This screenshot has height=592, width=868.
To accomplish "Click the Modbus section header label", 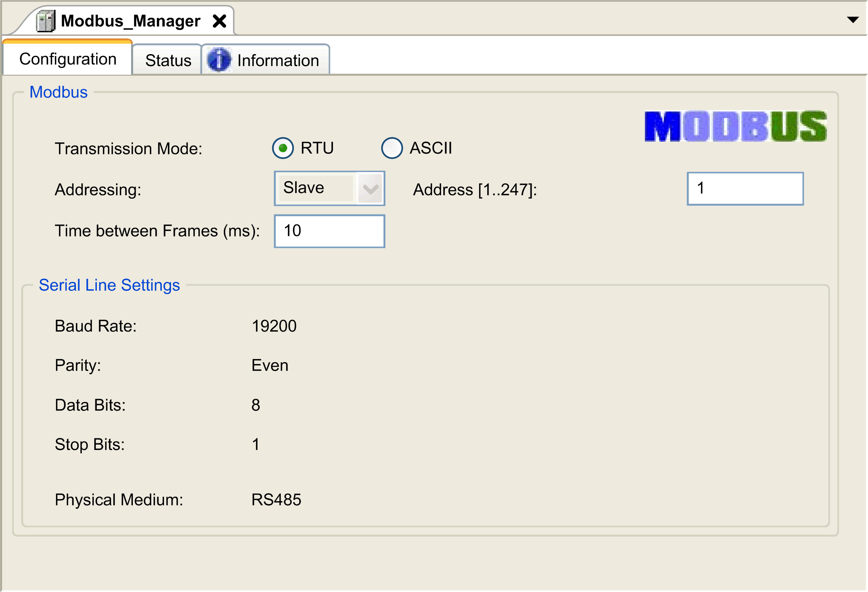I will pyautogui.click(x=58, y=92).
